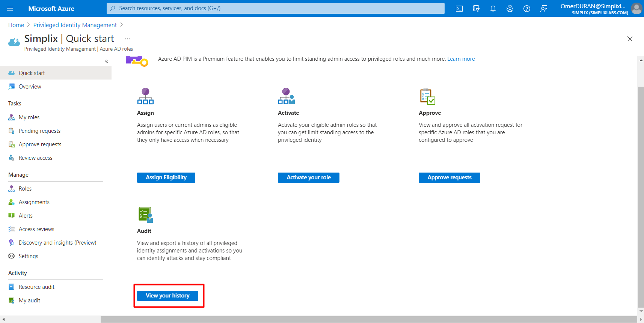This screenshot has height=323, width=644.
Task: Open the Help question mark menu
Action: [527, 9]
